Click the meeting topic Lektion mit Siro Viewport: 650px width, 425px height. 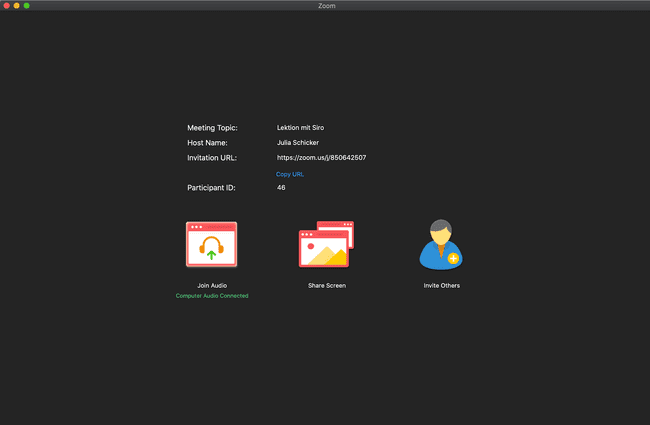tap(300, 128)
